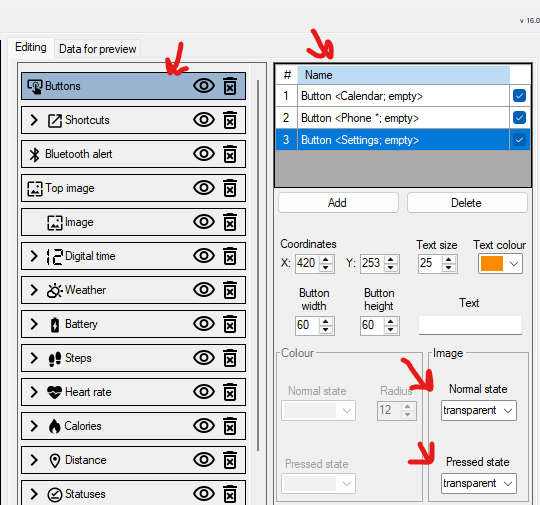Hide the Bluetooth alert element

pyautogui.click(x=204, y=154)
